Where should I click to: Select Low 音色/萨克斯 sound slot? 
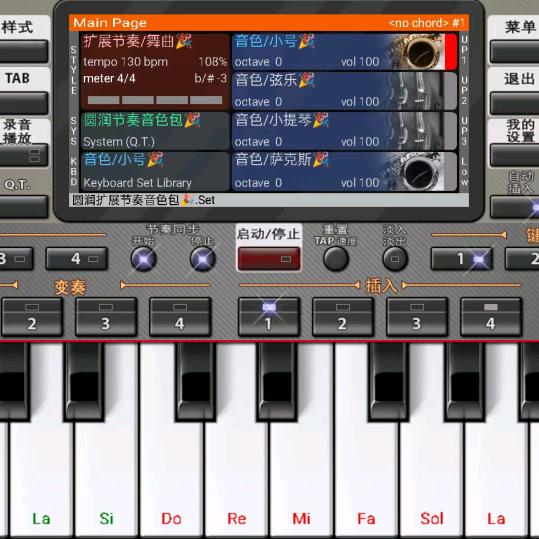pos(344,172)
